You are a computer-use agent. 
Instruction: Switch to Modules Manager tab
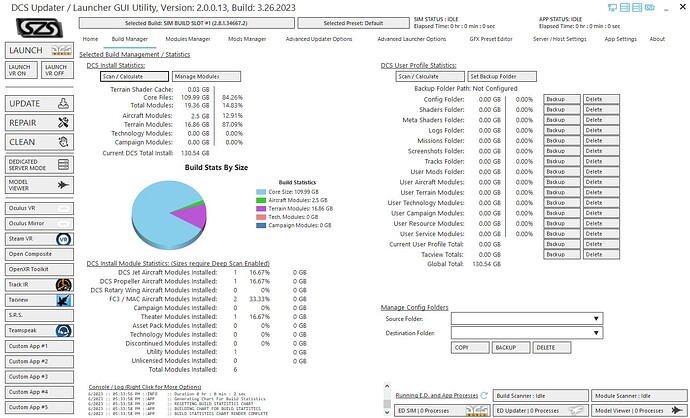point(188,39)
